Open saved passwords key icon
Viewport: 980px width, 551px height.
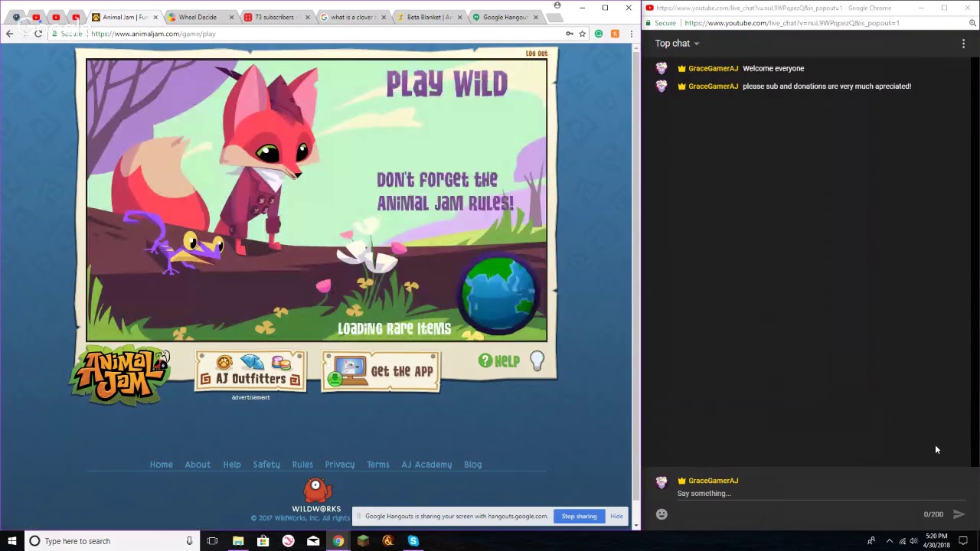pyautogui.click(x=569, y=34)
